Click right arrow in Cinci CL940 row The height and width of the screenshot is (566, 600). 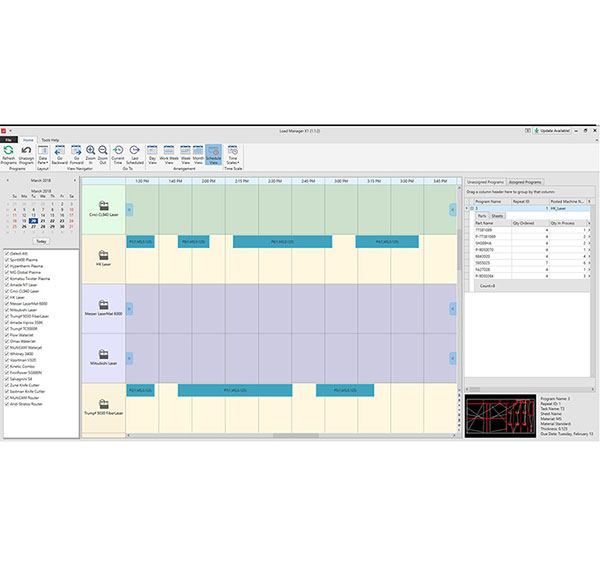coord(453,210)
